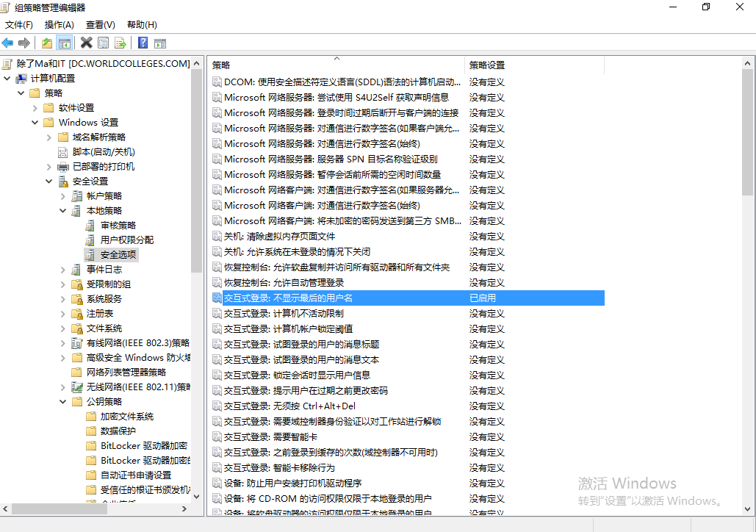This screenshot has width=756, height=532.
Task: Open the properties toolbar icon
Action: click(103, 43)
